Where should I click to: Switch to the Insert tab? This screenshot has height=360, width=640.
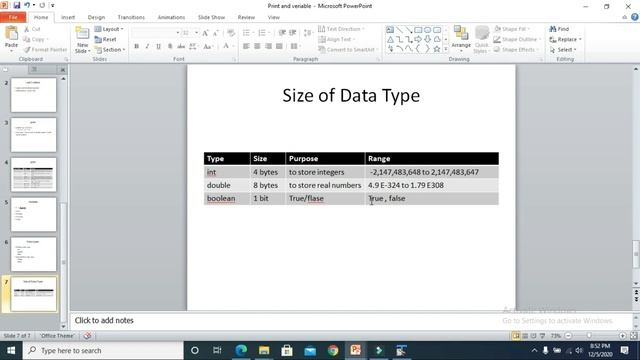(x=68, y=17)
